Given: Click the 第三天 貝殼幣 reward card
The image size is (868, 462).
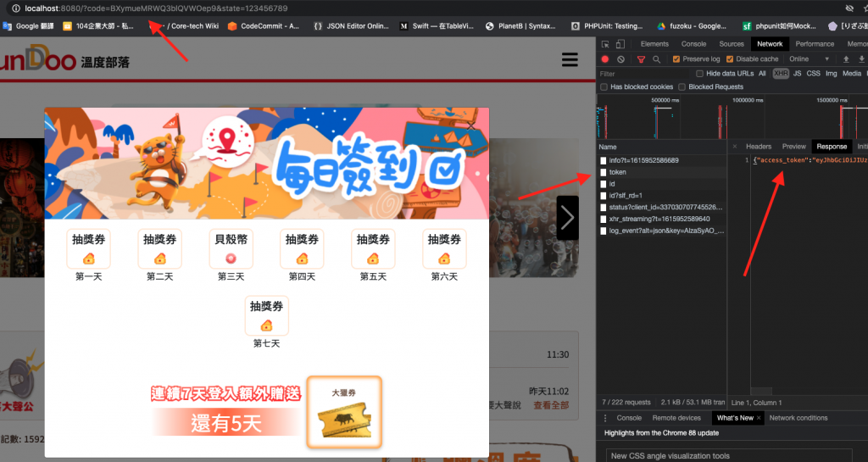Looking at the screenshot, I should [x=231, y=249].
